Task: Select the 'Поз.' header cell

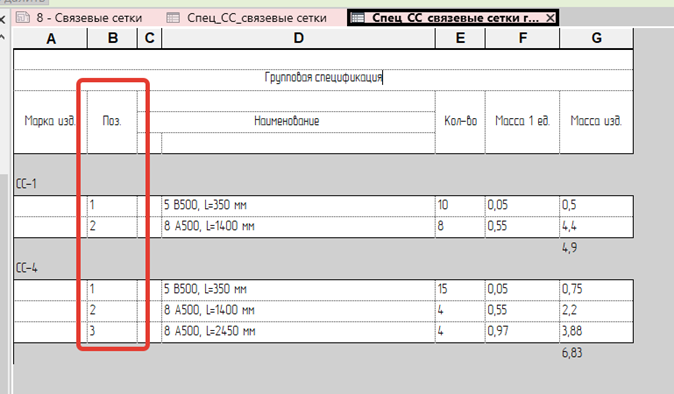Action: [x=112, y=122]
